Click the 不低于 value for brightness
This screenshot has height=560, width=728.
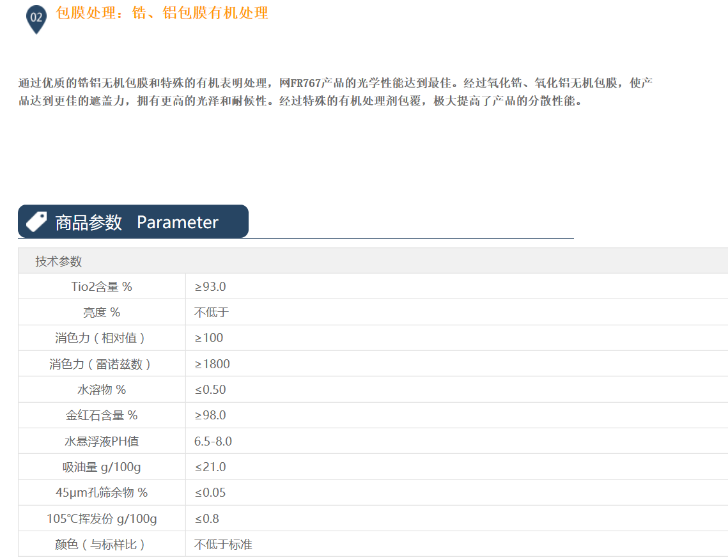point(212,312)
